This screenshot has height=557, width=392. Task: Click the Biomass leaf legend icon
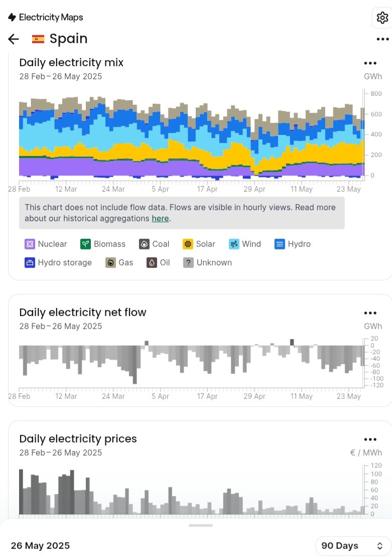click(85, 244)
